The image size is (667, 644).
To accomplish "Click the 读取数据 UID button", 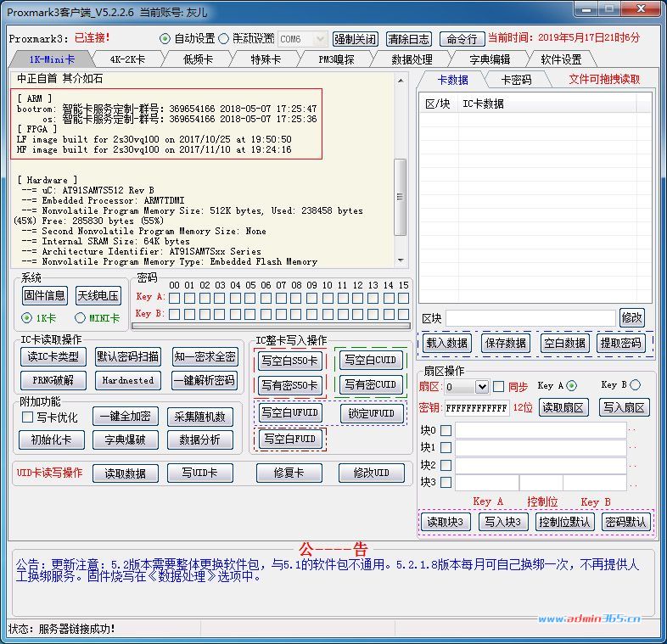I will point(125,473).
